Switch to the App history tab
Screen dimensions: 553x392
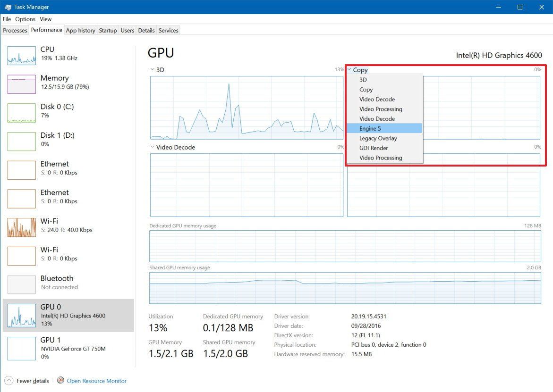point(80,30)
